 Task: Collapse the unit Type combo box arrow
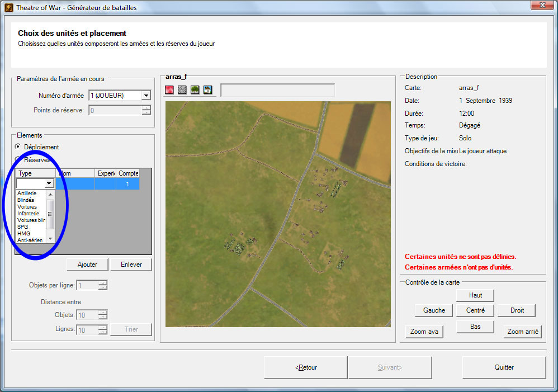coord(49,183)
